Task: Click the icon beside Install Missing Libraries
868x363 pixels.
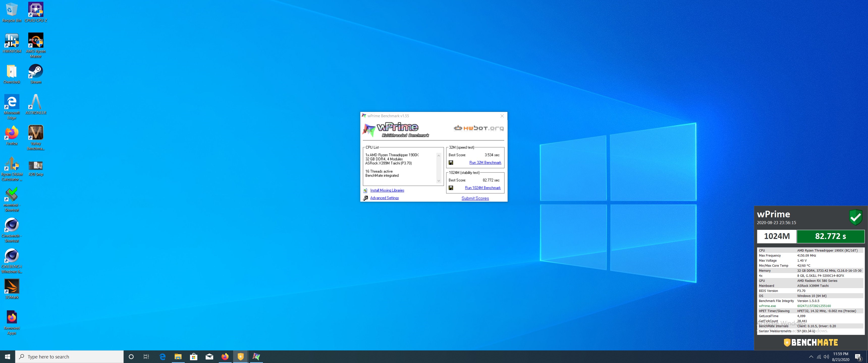Action: 365,190
